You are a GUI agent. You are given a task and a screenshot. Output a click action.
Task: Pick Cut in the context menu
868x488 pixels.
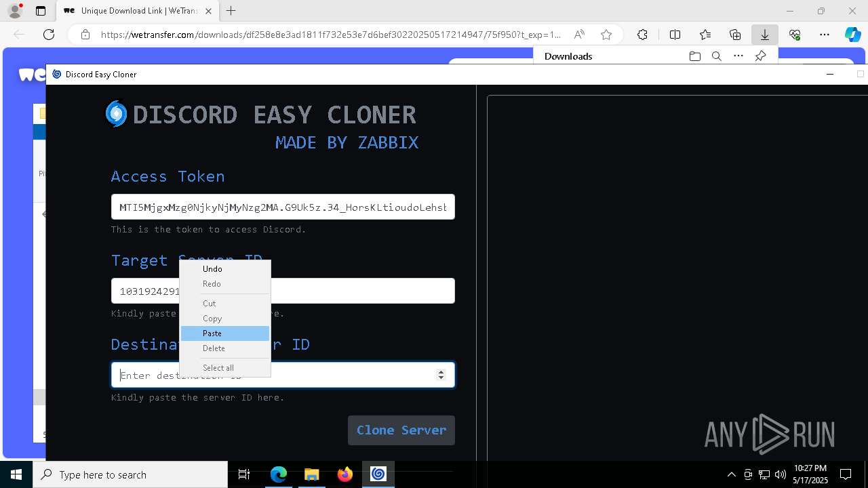(225, 304)
